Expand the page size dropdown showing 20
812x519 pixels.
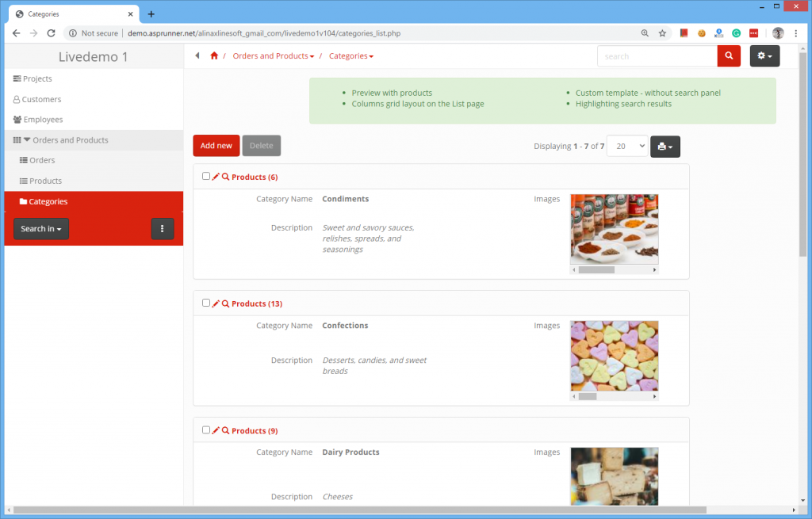(626, 146)
